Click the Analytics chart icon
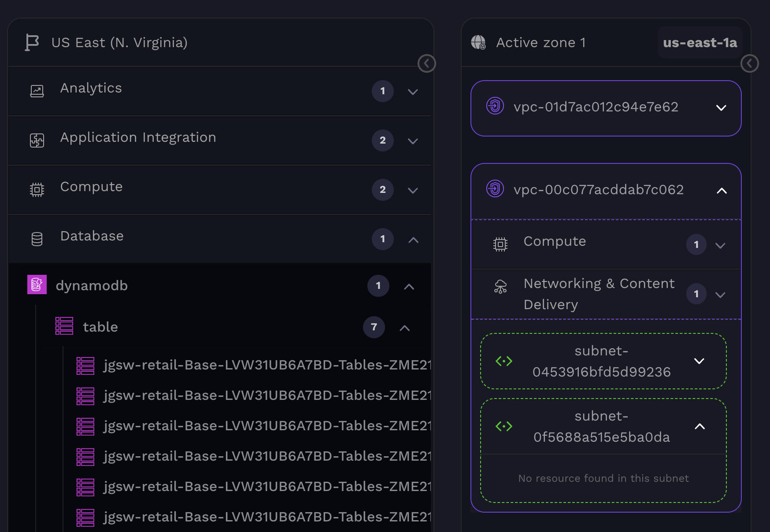The height and width of the screenshot is (532, 770). click(37, 91)
